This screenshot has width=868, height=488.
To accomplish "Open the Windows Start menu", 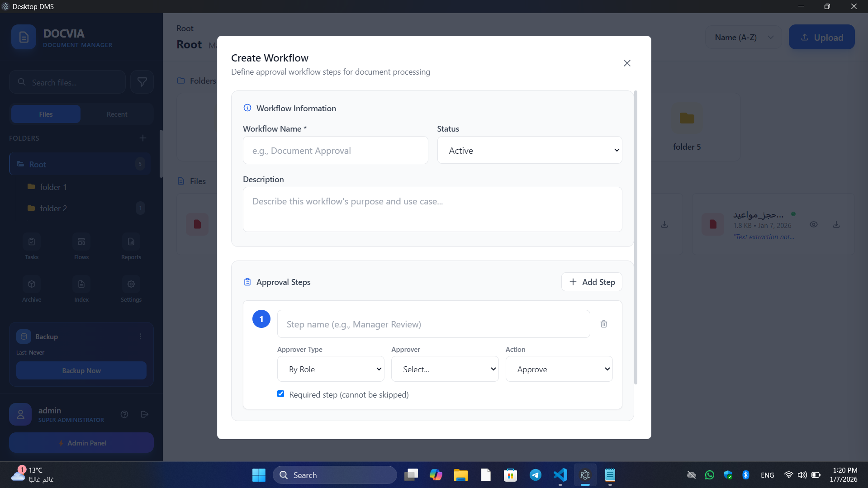I will 259,475.
